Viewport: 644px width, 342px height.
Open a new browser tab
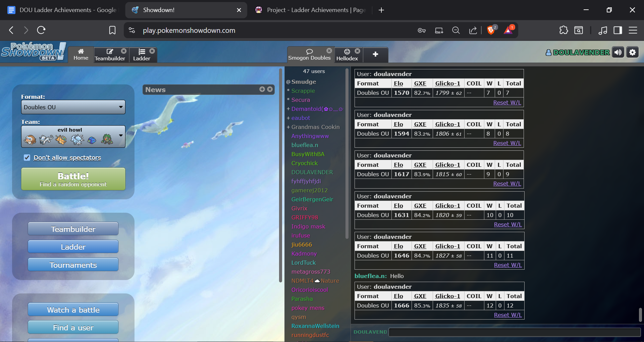[x=381, y=10]
